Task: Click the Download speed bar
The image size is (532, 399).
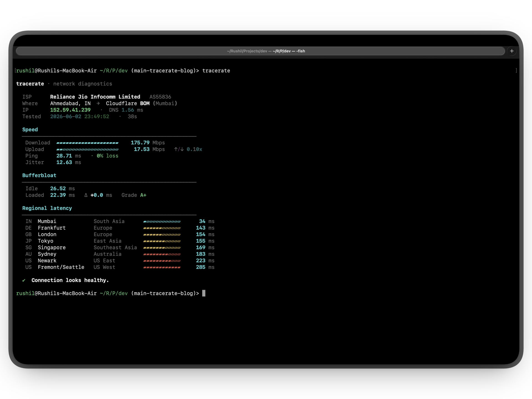Action: (87, 143)
